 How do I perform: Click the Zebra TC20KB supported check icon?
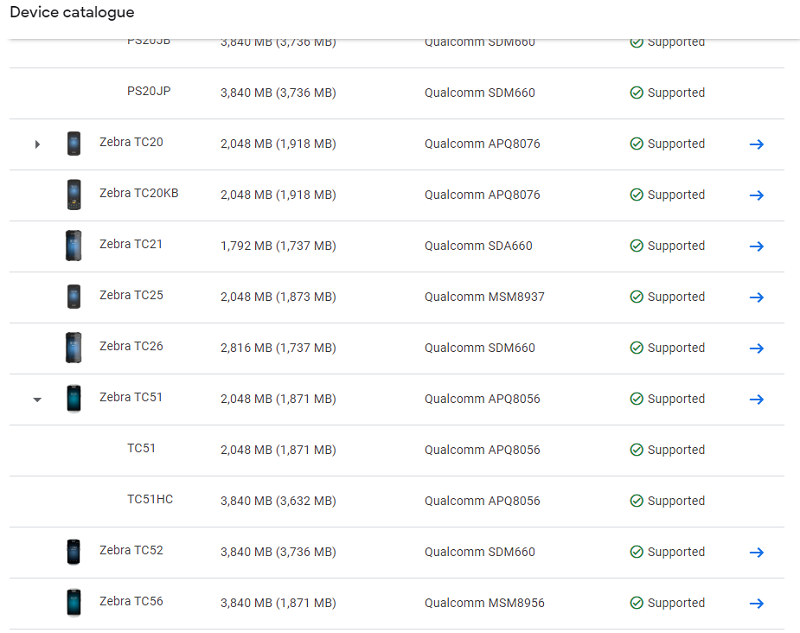tap(636, 195)
